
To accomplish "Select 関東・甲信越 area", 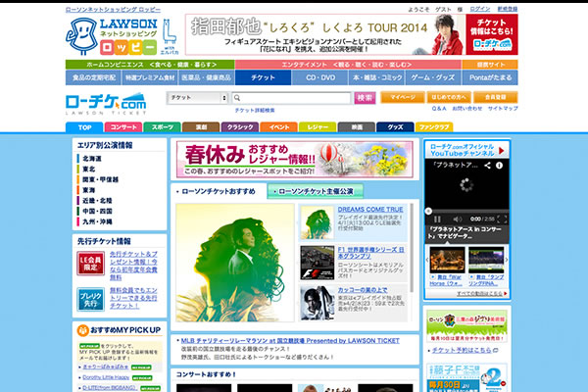I will coord(101,179).
